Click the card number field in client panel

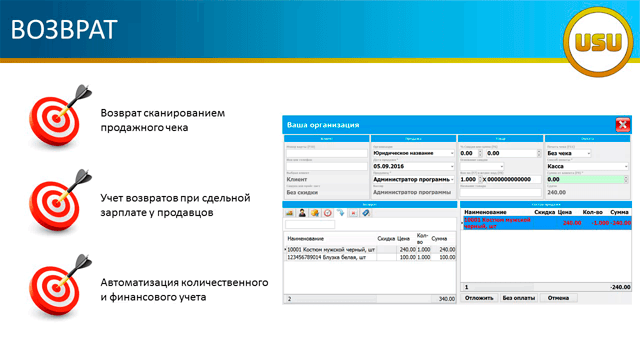coord(327,153)
